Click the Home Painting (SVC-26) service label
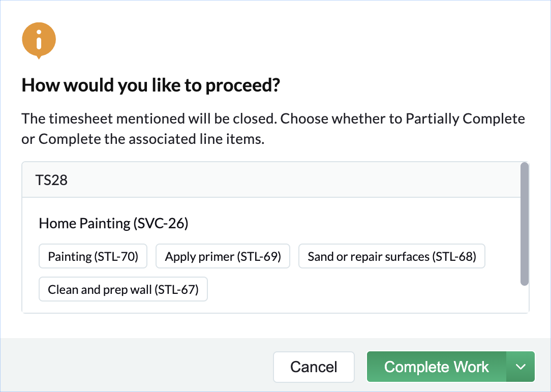 pos(113,223)
